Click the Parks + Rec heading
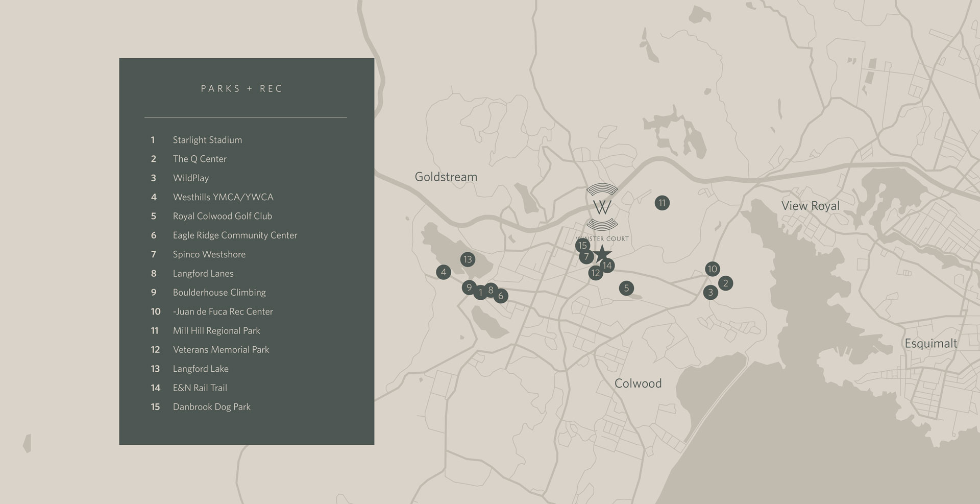This screenshot has width=980, height=504. (x=241, y=89)
